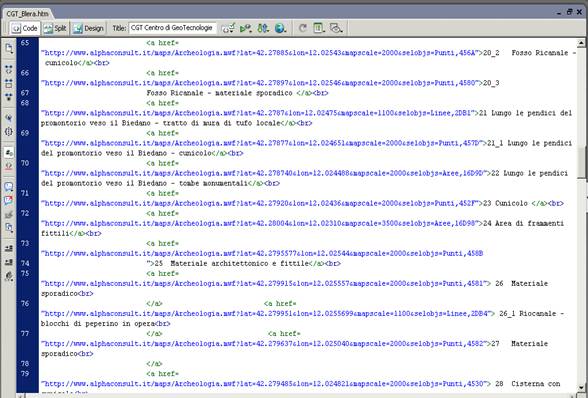This screenshot has width=588, height=398.
Task: Click the text '25 Materiale architettonico e fittile'
Action: tap(231, 263)
